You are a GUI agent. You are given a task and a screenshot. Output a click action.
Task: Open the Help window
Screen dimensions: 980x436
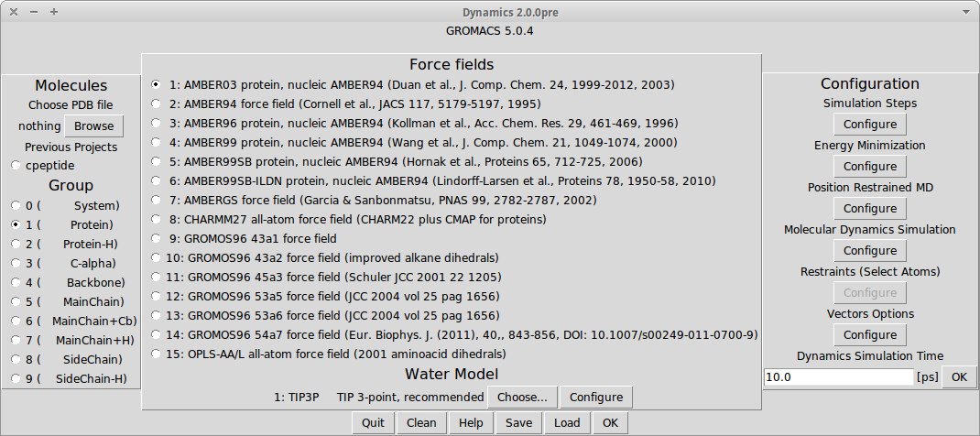tap(472, 423)
